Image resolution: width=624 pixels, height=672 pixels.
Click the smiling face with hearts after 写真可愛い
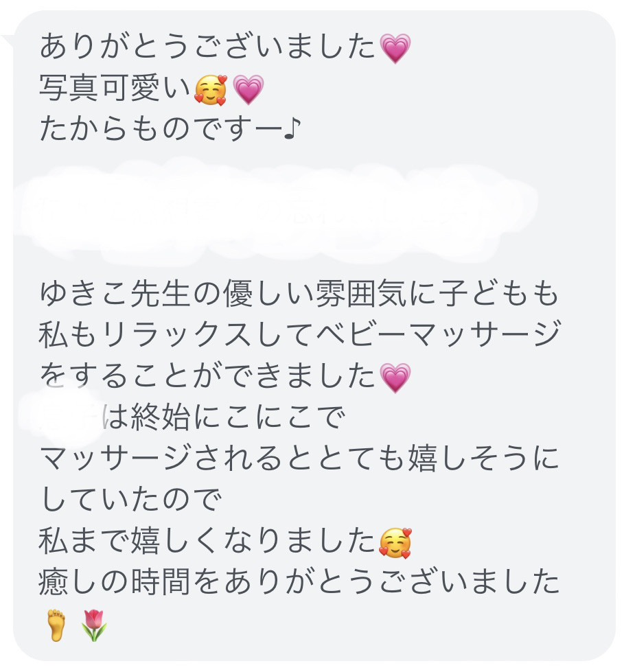pyautogui.click(x=211, y=89)
